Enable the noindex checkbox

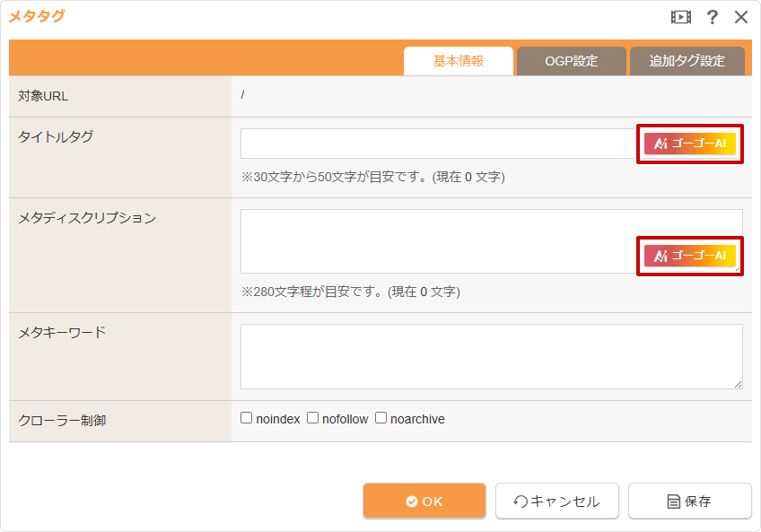pos(247,418)
